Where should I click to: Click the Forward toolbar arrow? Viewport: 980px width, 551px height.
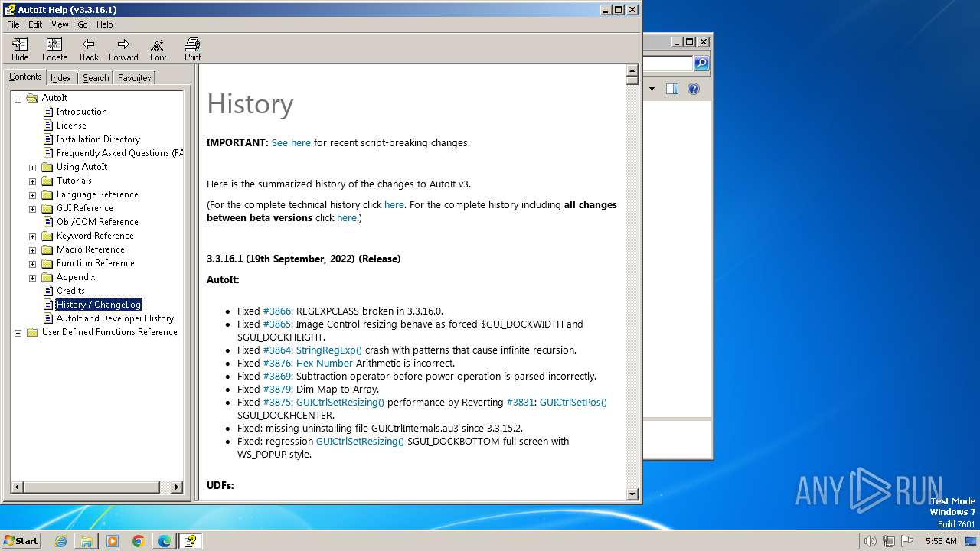[123, 49]
